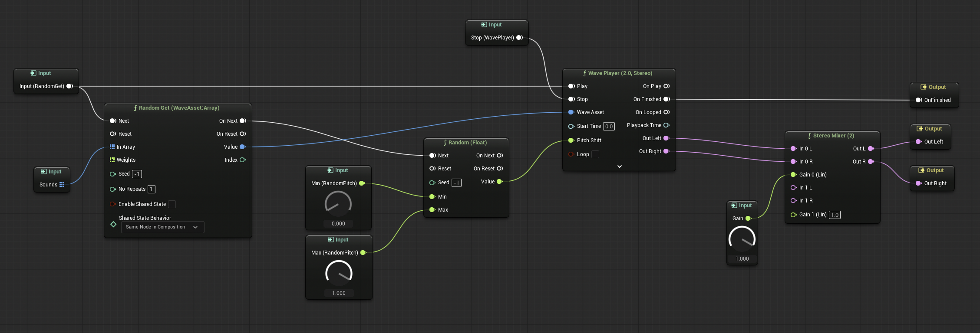This screenshot has width=980, height=333.
Task: Click the Min (RandomPitch) knob dial
Action: 338,204
